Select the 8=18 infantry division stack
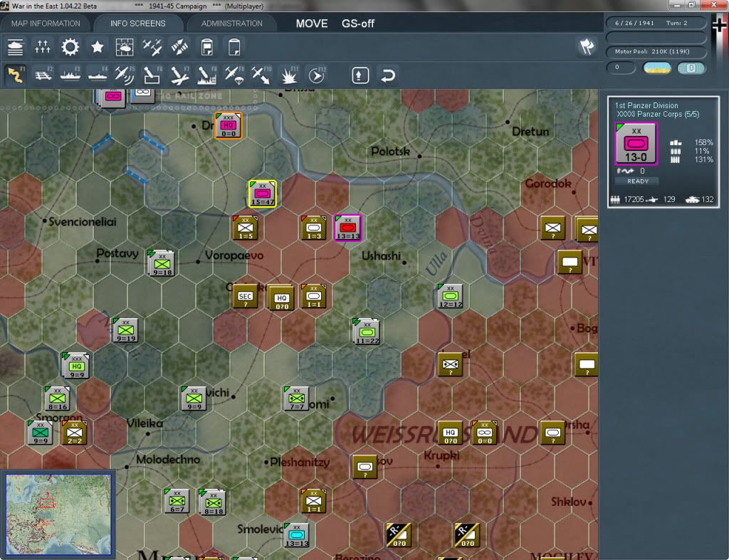Image resolution: width=729 pixels, height=560 pixels. pos(213,502)
